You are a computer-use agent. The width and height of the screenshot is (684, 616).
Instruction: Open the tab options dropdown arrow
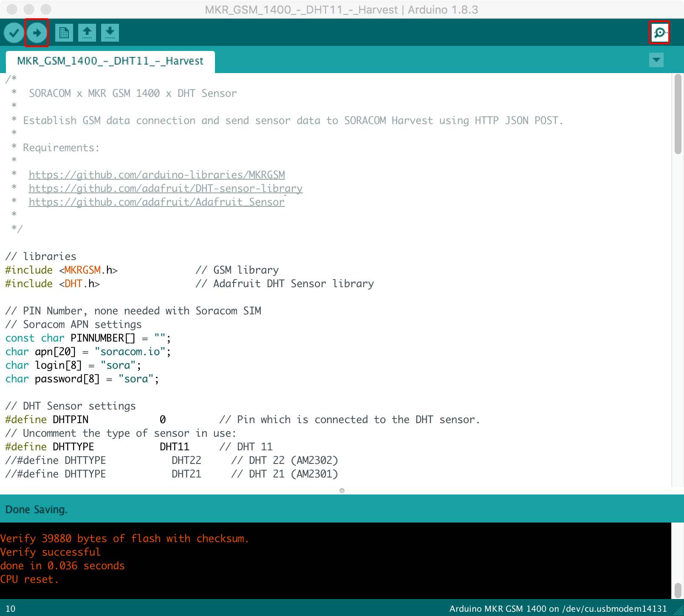[x=656, y=60]
